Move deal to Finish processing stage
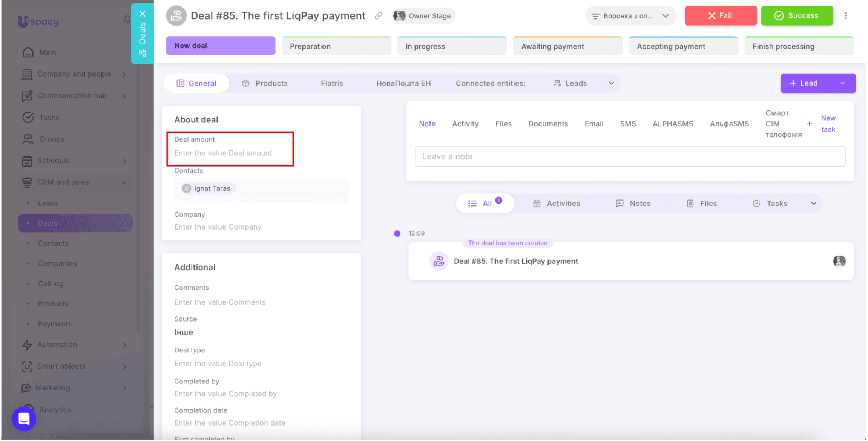 tap(799, 46)
